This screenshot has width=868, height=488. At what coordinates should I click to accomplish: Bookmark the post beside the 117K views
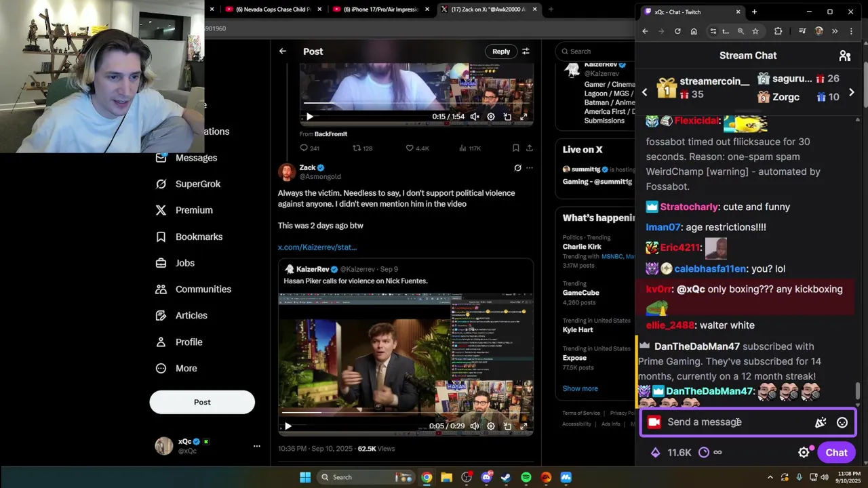(x=516, y=148)
